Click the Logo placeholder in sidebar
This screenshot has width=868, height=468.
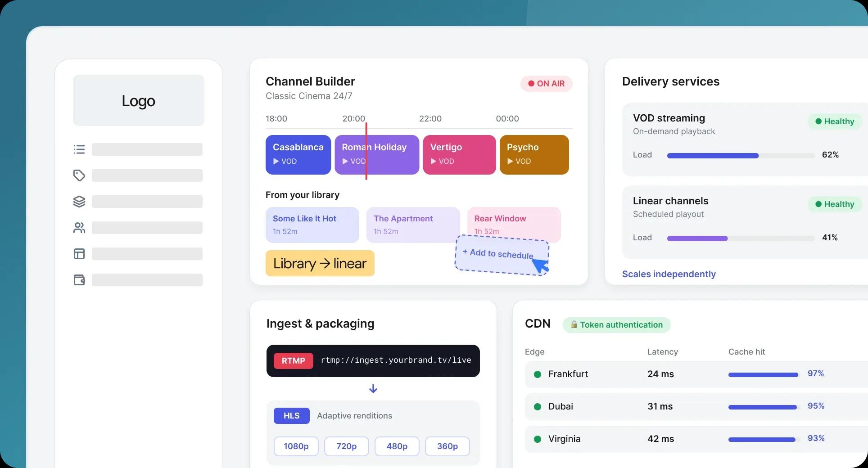pyautogui.click(x=139, y=100)
